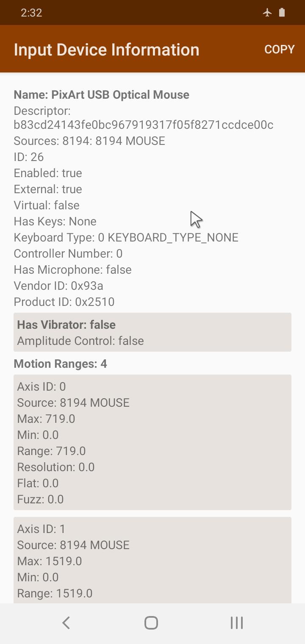Tap the home navigation icon
The width and height of the screenshot is (305, 644).
pos(151,623)
